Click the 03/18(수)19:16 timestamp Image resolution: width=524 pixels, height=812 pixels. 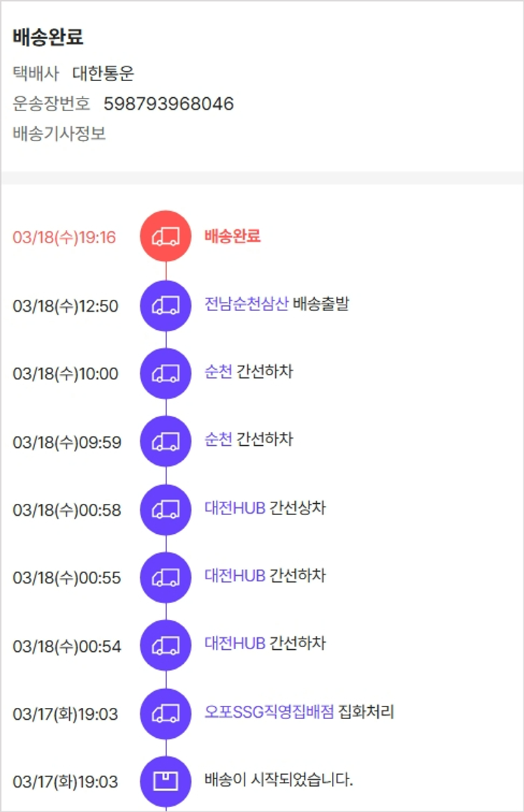64,238
